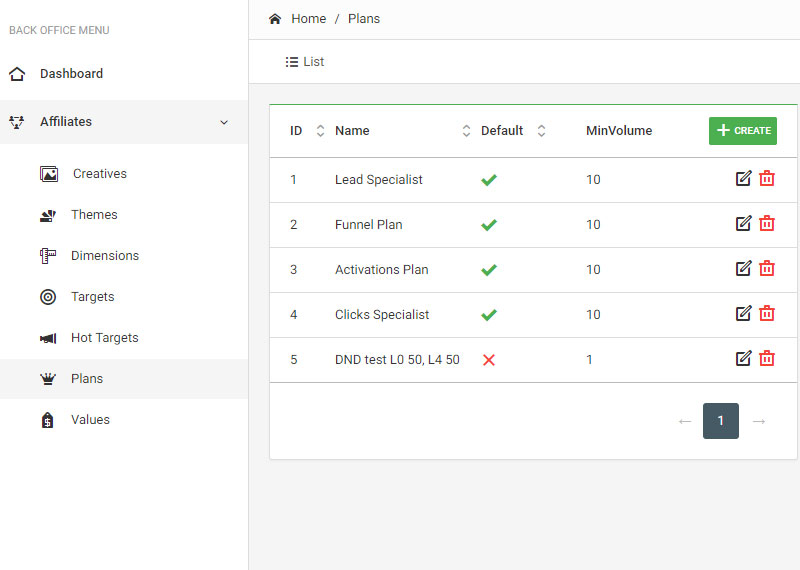Viewport: 800px width, 570px height.
Task: Click the edit icon for Lead Specialist
Action: pyautogui.click(x=743, y=179)
